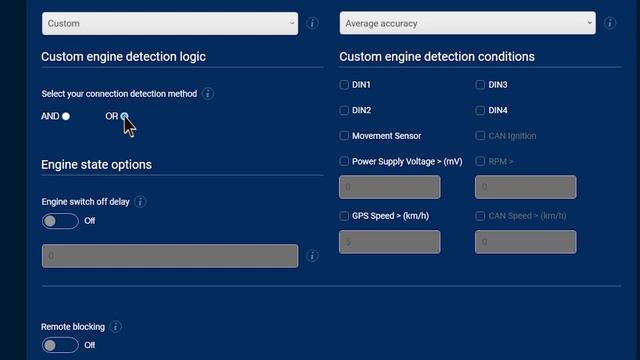Screen dimensions: 640x360
Task: Enable the DIN4 checkbox
Action: pyautogui.click(x=480, y=110)
